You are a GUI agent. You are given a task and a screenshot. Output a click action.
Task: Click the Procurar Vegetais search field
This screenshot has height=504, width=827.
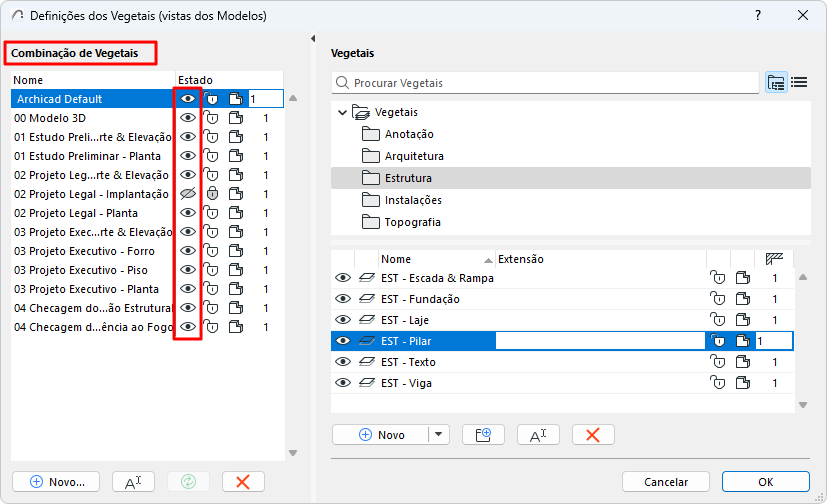click(550, 83)
